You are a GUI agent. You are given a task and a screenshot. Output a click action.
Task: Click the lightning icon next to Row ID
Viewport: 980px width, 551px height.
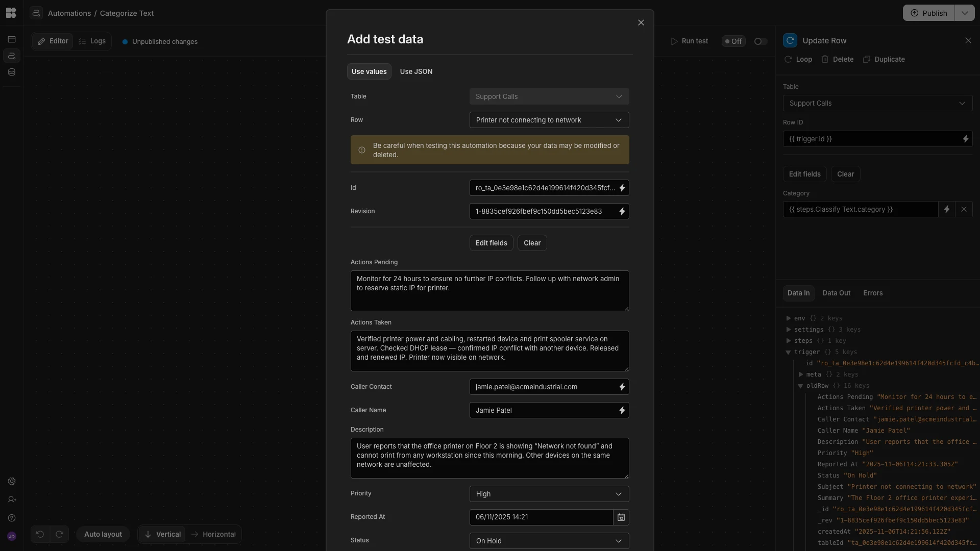[965, 139]
